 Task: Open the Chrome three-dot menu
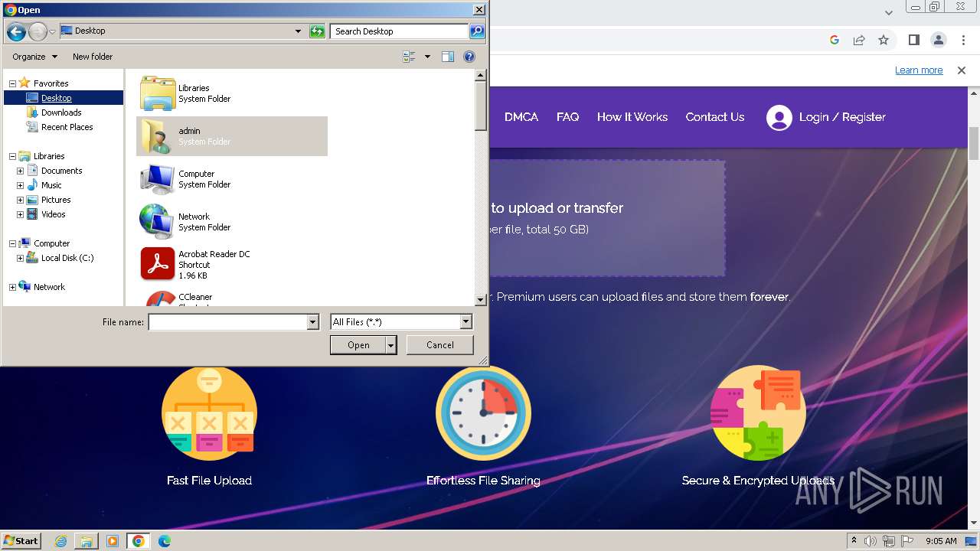963,40
